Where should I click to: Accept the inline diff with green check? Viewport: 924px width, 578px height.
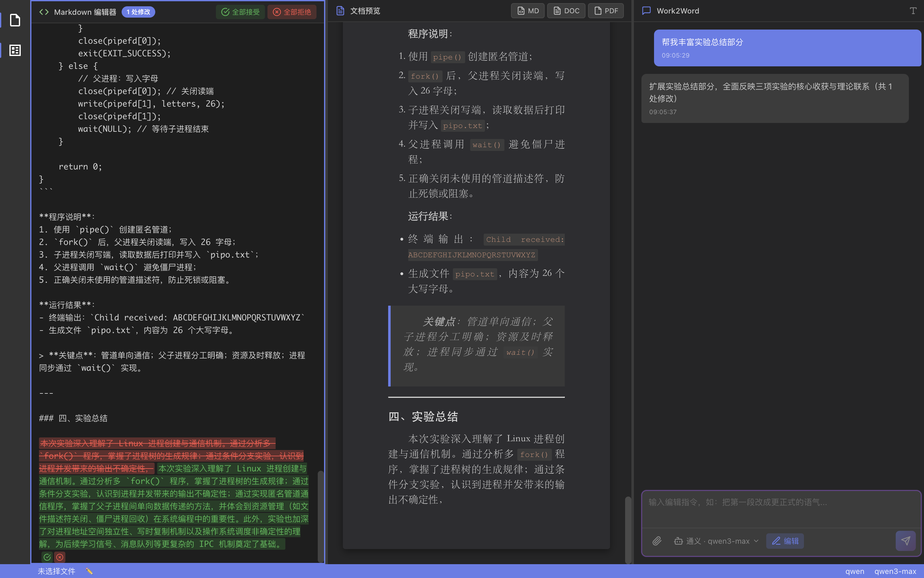(x=47, y=557)
